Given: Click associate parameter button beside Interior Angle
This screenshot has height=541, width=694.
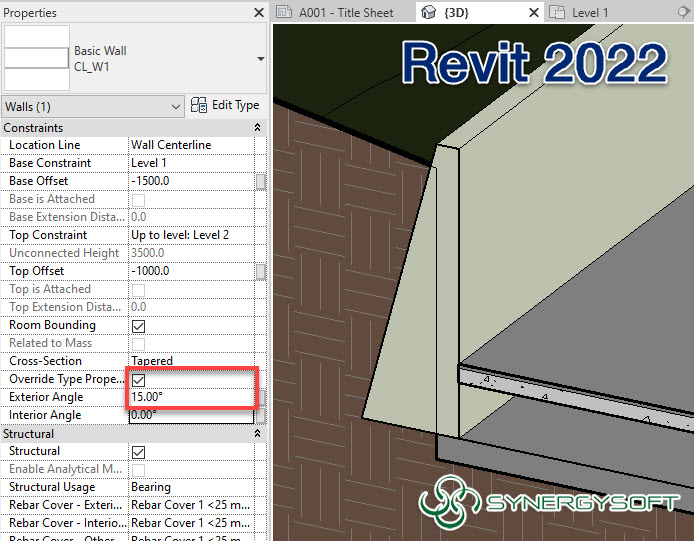Looking at the screenshot, I should pos(261,416).
